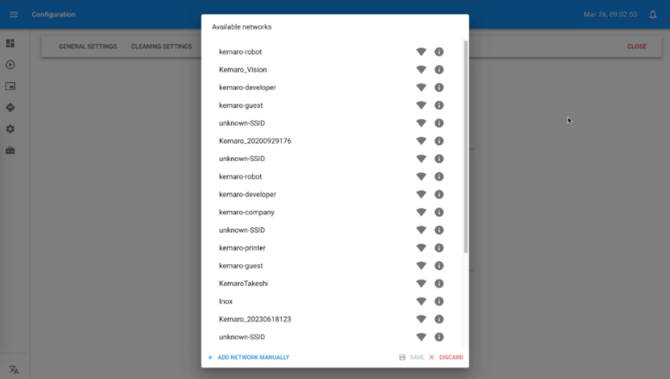Open the play circle sidebar icon
Screen dimensions: 670x379
point(10,65)
